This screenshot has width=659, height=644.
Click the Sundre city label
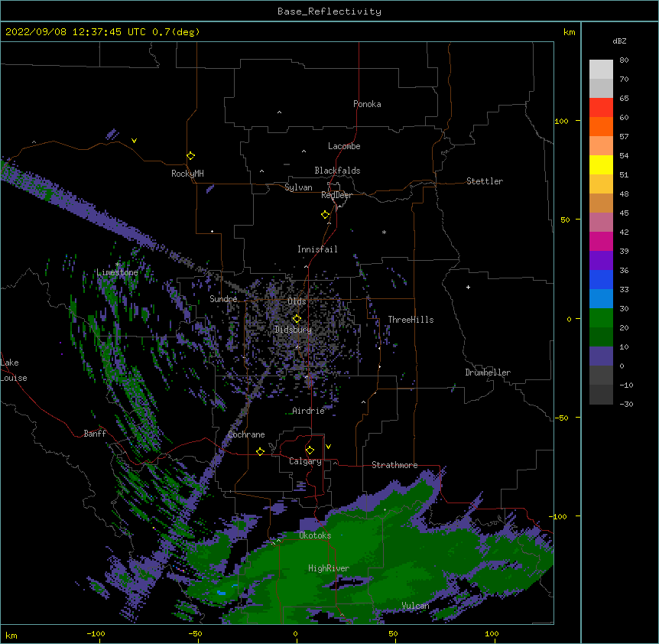tap(223, 299)
